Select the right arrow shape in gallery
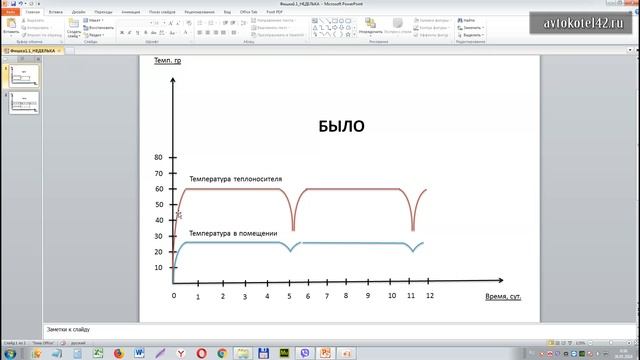The width and height of the screenshot is (640, 360). tap(335, 27)
